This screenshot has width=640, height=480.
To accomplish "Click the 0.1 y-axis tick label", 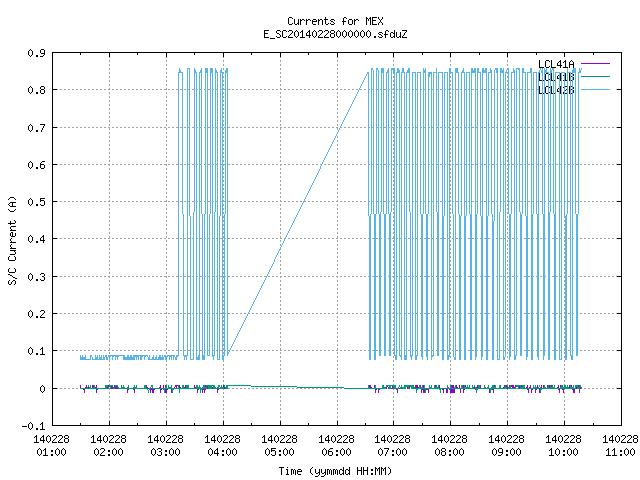I will coord(37,351).
